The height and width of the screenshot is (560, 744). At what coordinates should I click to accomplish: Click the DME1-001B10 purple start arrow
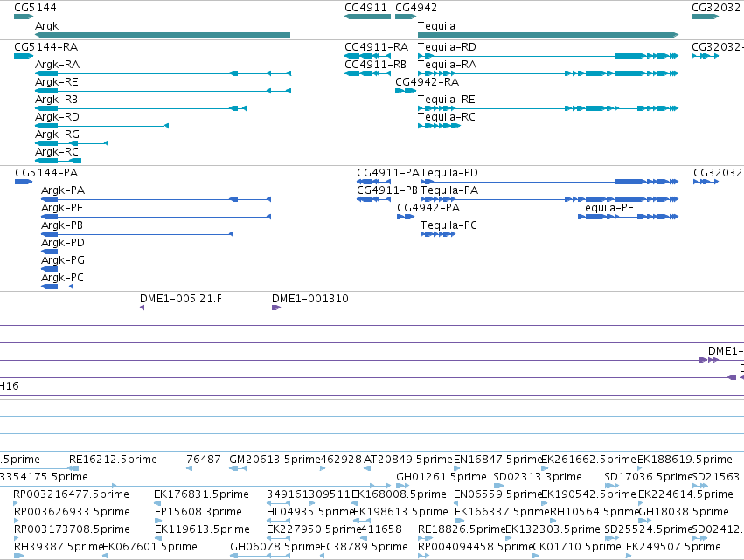click(276, 308)
